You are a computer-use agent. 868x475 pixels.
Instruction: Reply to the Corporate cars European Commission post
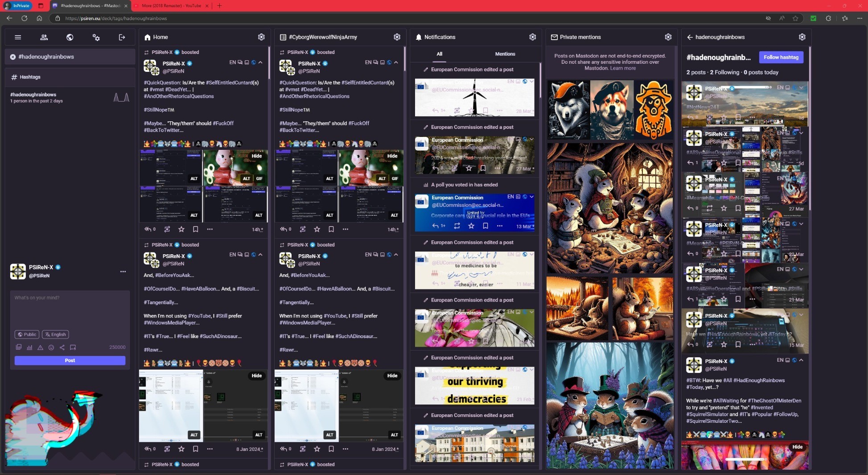click(436, 226)
